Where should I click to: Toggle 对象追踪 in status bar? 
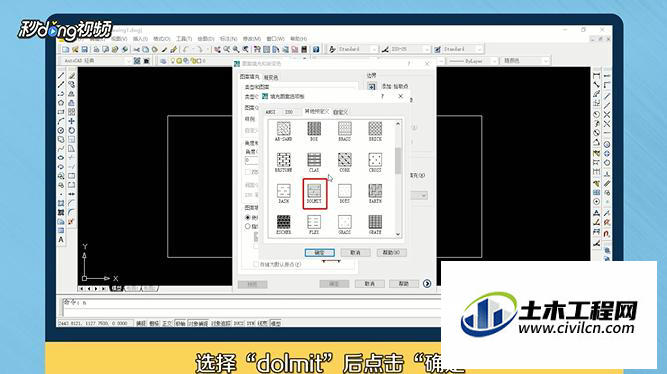(221, 324)
